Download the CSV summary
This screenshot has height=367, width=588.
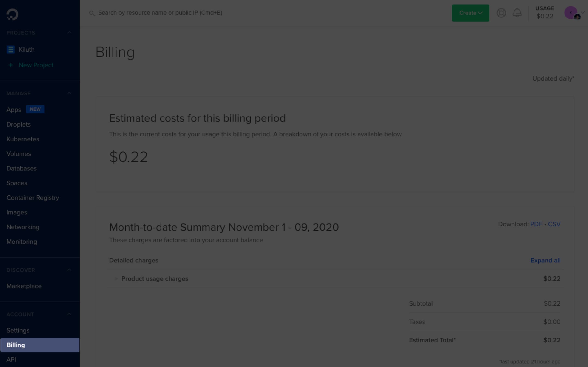pos(554,224)
